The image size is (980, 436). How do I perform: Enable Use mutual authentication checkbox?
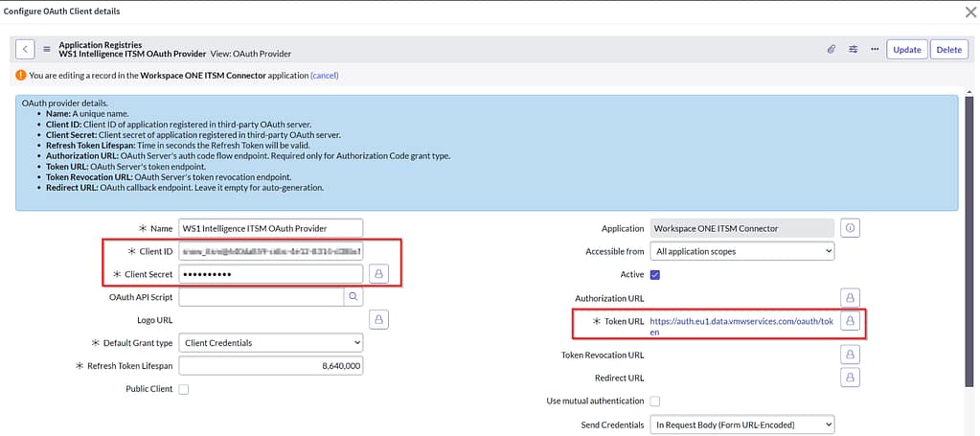(x=655, y=401)
